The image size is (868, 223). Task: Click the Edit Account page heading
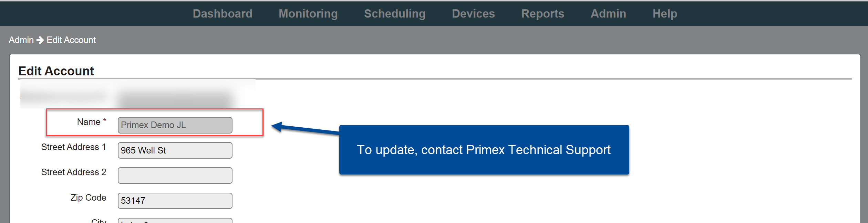click(56, 71)
